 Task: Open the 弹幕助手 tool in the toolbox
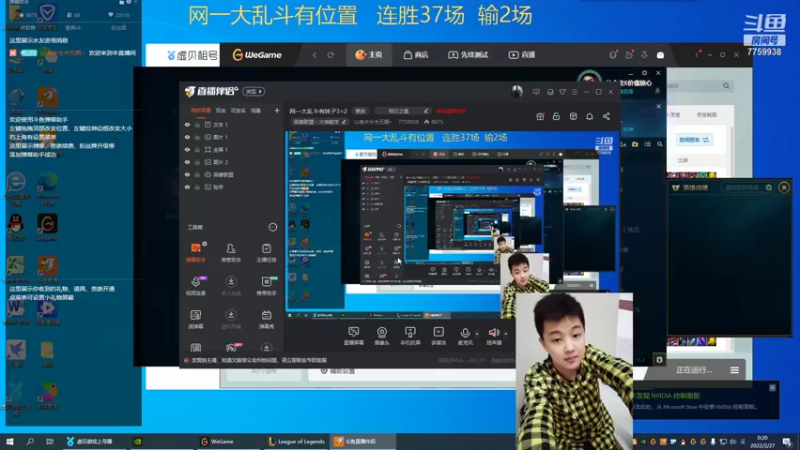[195, 252]
